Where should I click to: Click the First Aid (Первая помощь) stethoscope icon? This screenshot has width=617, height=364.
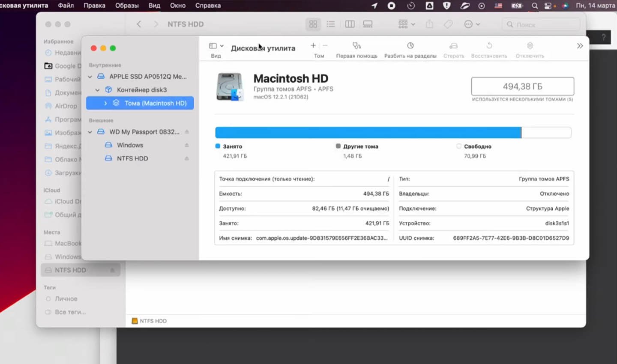356,45
